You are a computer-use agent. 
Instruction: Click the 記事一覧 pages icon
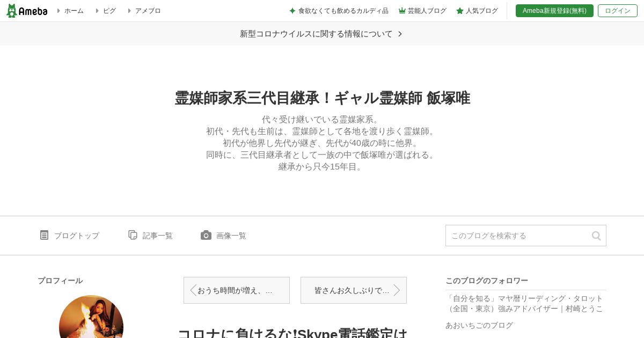[x=133, y=235]
